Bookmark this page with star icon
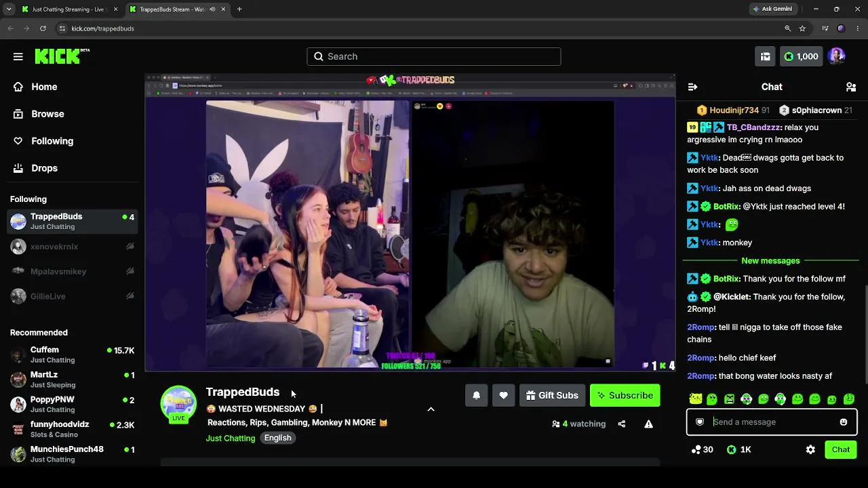The height and width of the screenshot is (488, 868). tap(802, 28)
